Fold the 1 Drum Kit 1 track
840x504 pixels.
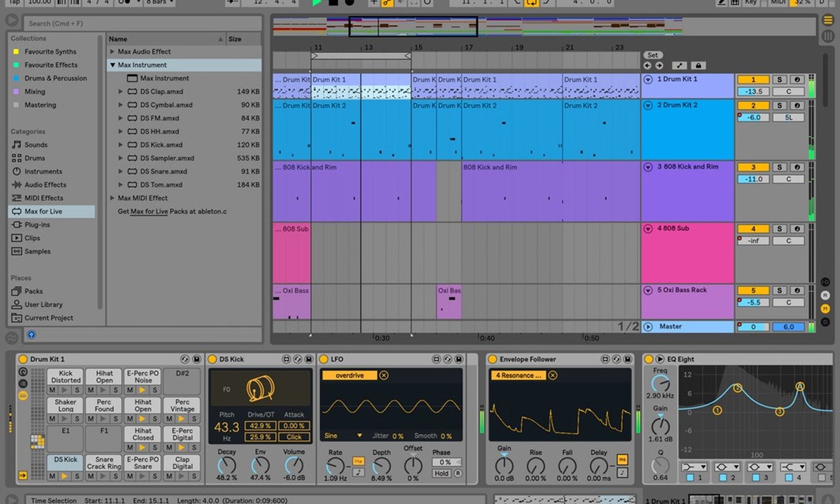pos(648,79)
